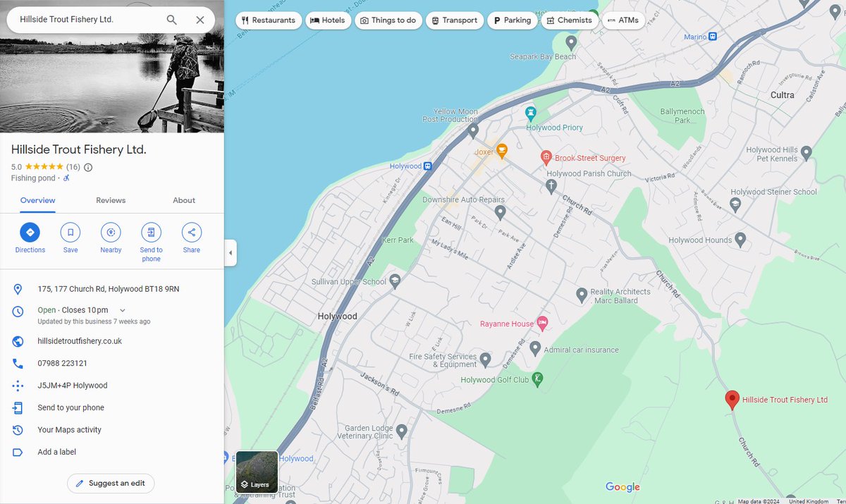The height and width of the screenshot is (504, 846).
Task: Click the search magnifier icon
Action: (171, 20)
